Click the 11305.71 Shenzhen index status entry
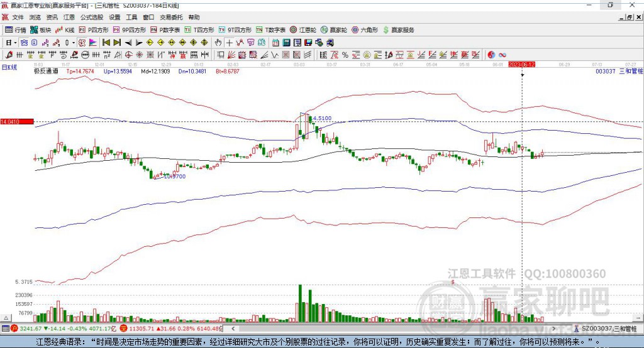The image size is (644, 348). point(171,329)
